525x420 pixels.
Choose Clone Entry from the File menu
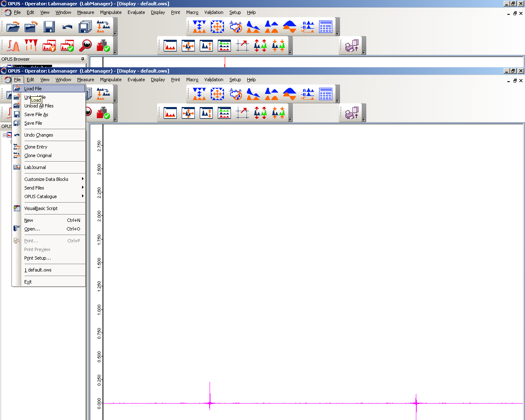pyautogui.click(x=36, y=147)
